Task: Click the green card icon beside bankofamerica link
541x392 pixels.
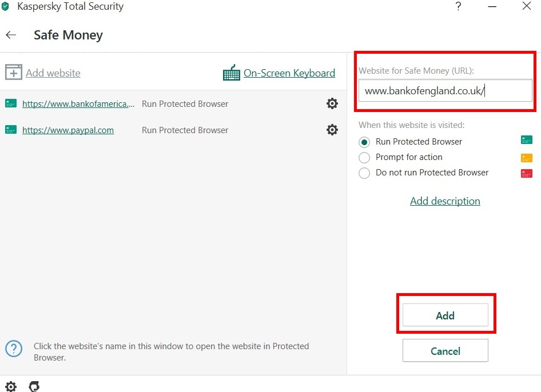Action: [11, 103]
